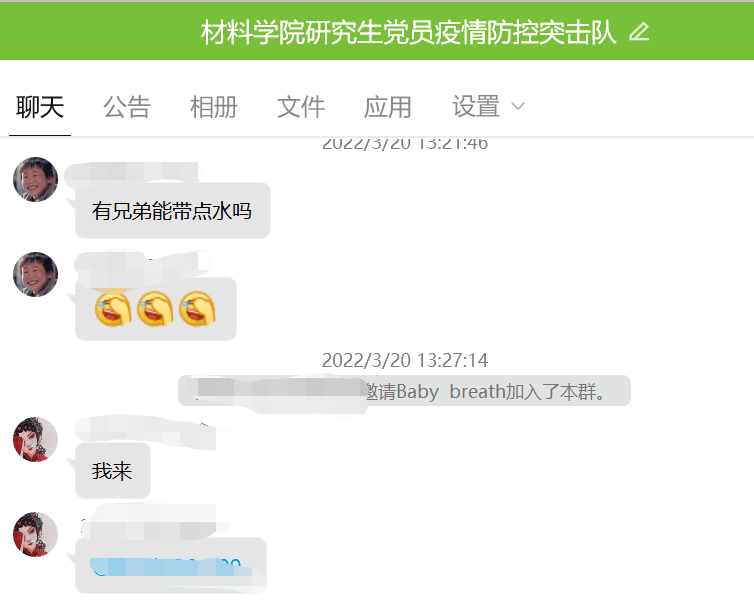Click the last laughing-crying emoji
The width and height of the screenshot is (754, 605).
pyautogui.click(x=197, y=309)
